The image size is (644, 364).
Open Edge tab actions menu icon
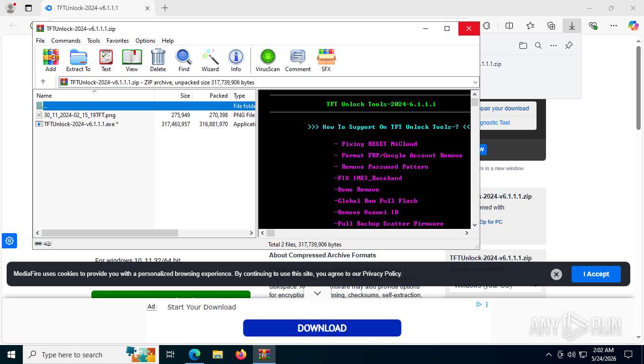(x=28, y=8)
